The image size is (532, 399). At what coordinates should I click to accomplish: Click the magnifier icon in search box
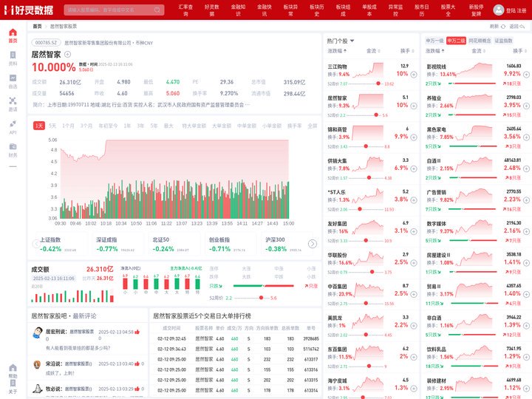(157, 10)
